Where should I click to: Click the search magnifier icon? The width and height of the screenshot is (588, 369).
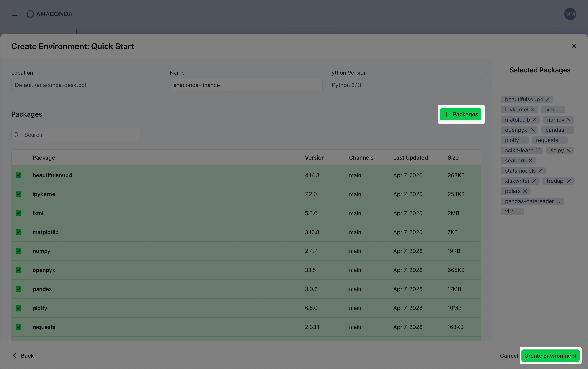tap(16, 135)
